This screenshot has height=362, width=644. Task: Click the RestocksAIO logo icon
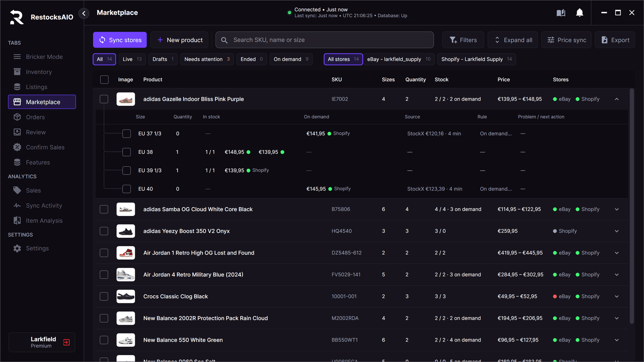pos(17,17)
